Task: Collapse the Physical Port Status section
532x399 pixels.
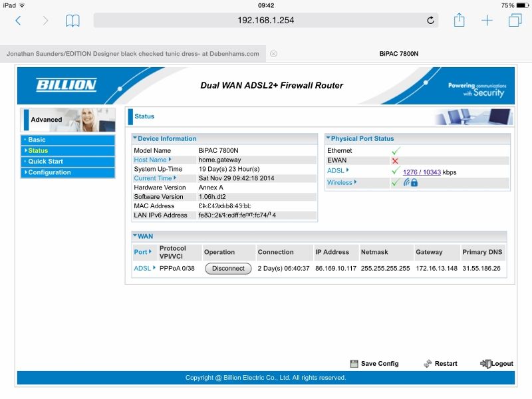Action: pos(328,138)
